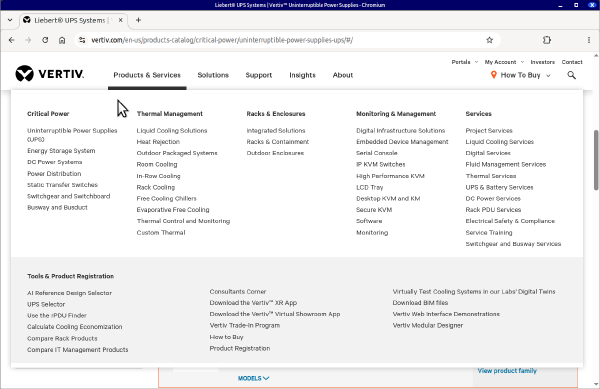Open the Insights menu
The width and height of the screenshot is (600, 389).
[x=302, y=75]
